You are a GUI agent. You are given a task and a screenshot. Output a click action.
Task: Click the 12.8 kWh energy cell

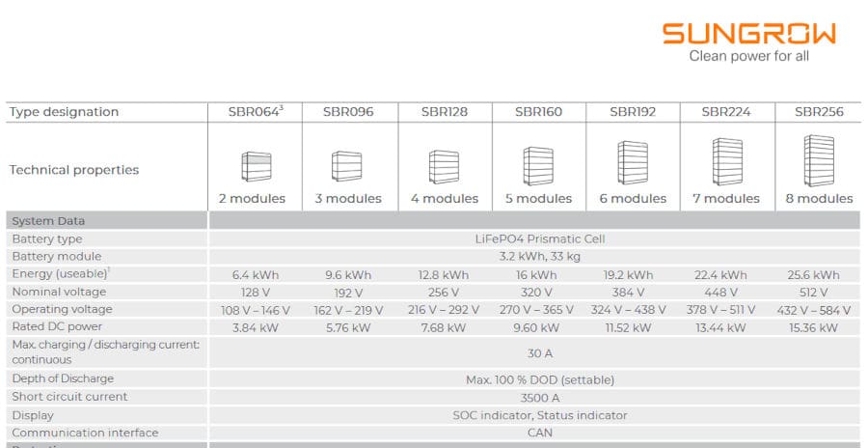[x=444, y=275]
